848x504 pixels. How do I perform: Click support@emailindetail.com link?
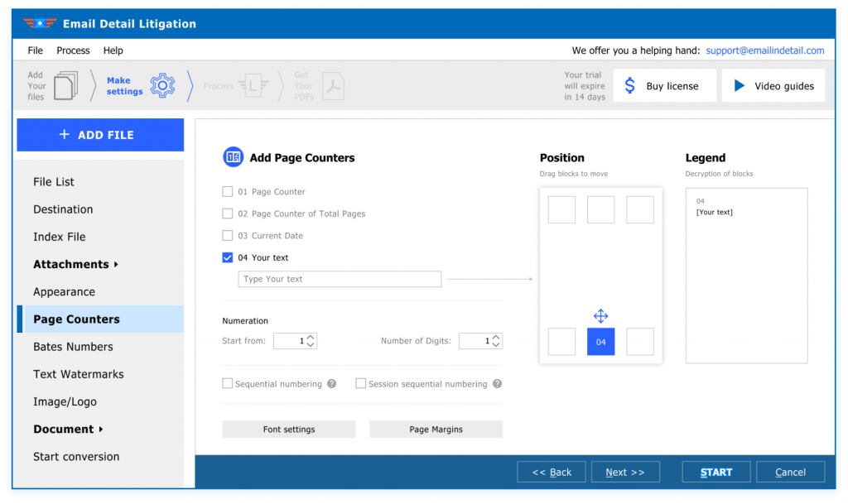click(x=764, y=50)
